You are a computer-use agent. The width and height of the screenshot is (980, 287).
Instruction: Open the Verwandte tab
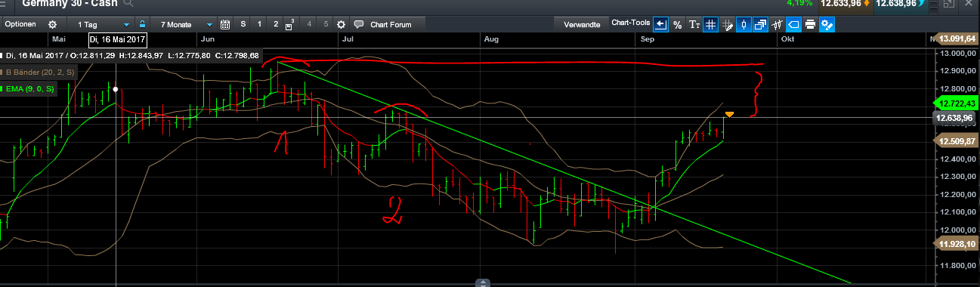pos(582,24)
